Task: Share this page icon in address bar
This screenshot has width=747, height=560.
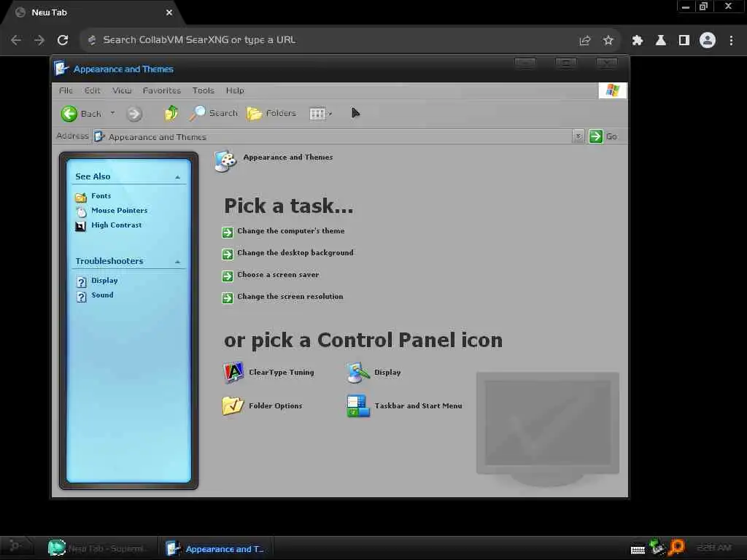Action: [x=584, y=41]
